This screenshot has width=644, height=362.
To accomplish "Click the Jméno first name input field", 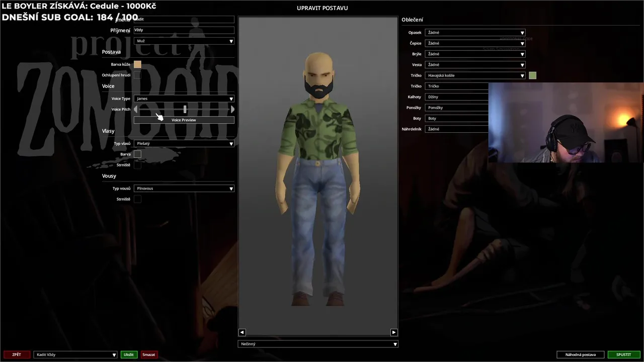I will 184,19.
